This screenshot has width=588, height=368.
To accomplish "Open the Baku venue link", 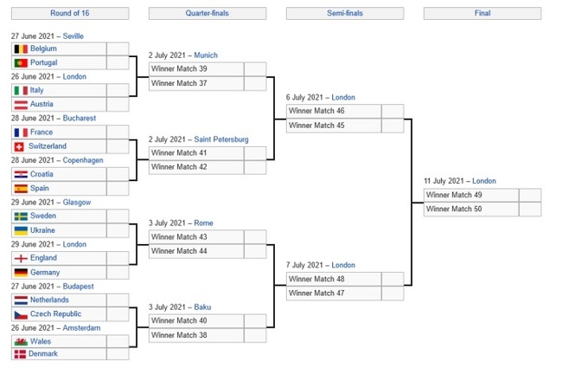I will click(203, 307).
